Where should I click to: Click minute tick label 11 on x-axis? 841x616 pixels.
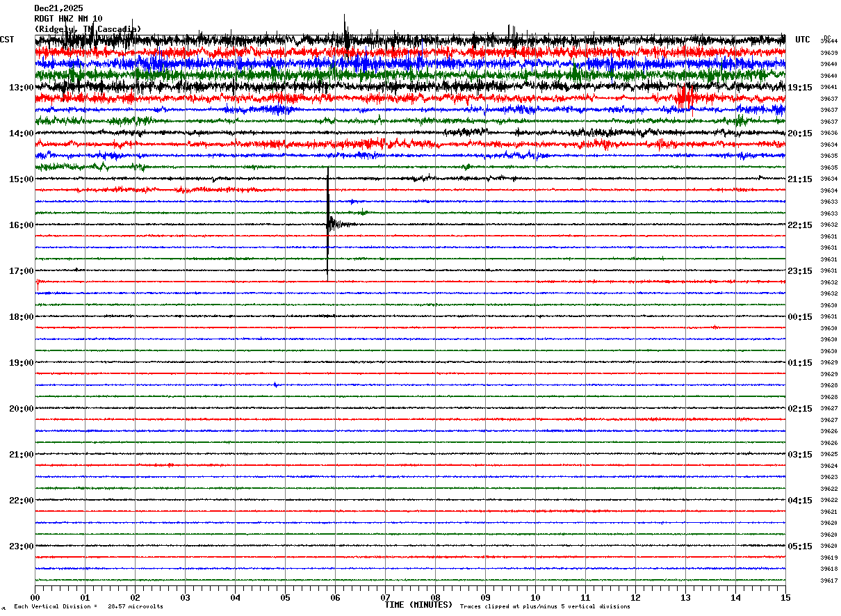coord(585,597)
